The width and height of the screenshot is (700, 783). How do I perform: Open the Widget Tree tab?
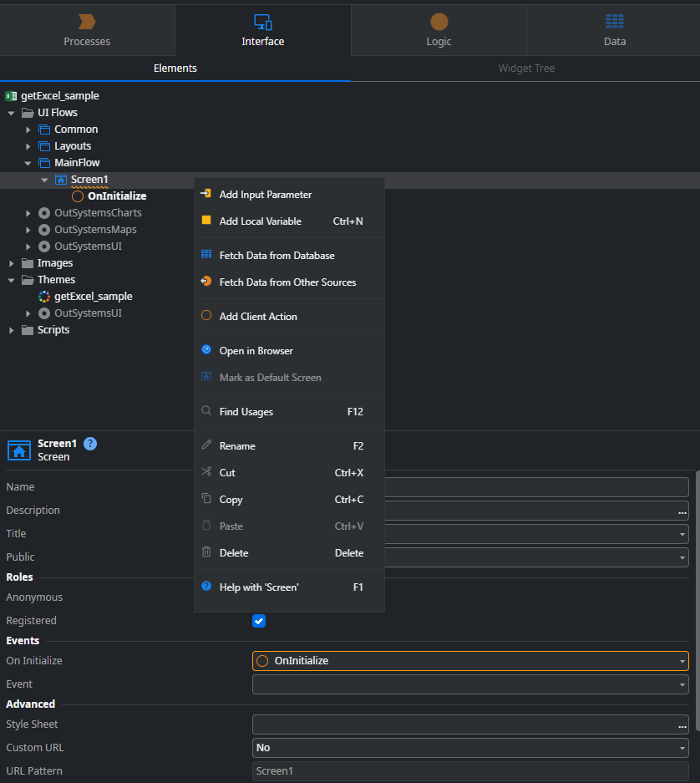(x=526, y=69)
